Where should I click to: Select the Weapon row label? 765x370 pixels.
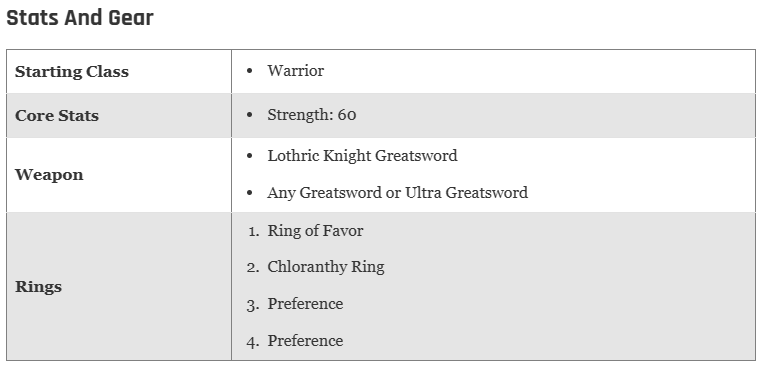point(49,175)
